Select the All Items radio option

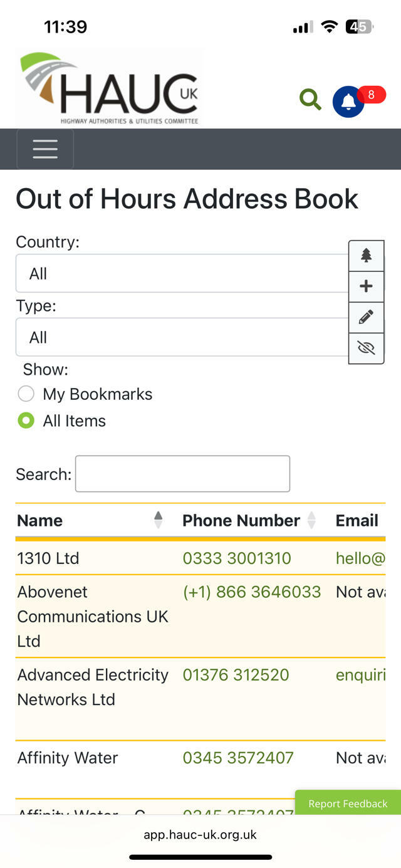(26, 421)
